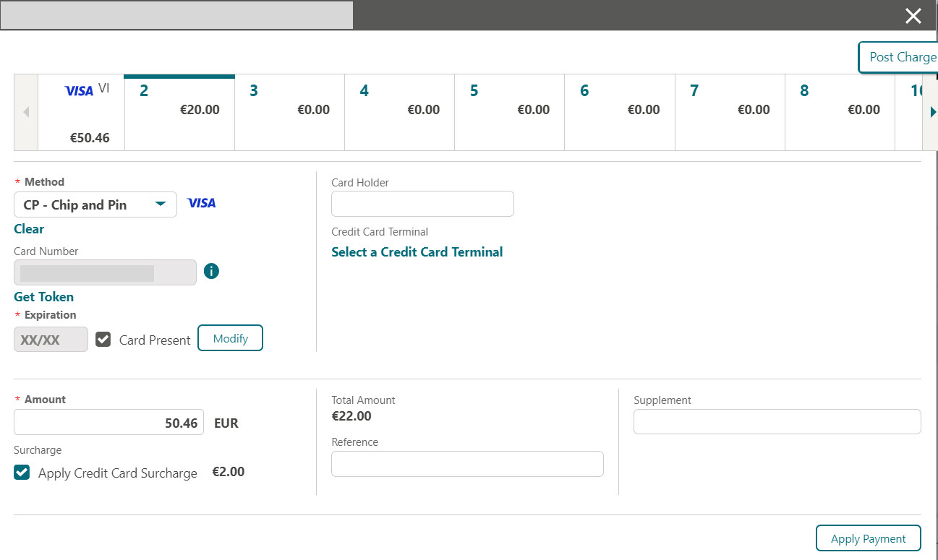Open the Method dropdown showing CP - Chip and Pin

95,204
